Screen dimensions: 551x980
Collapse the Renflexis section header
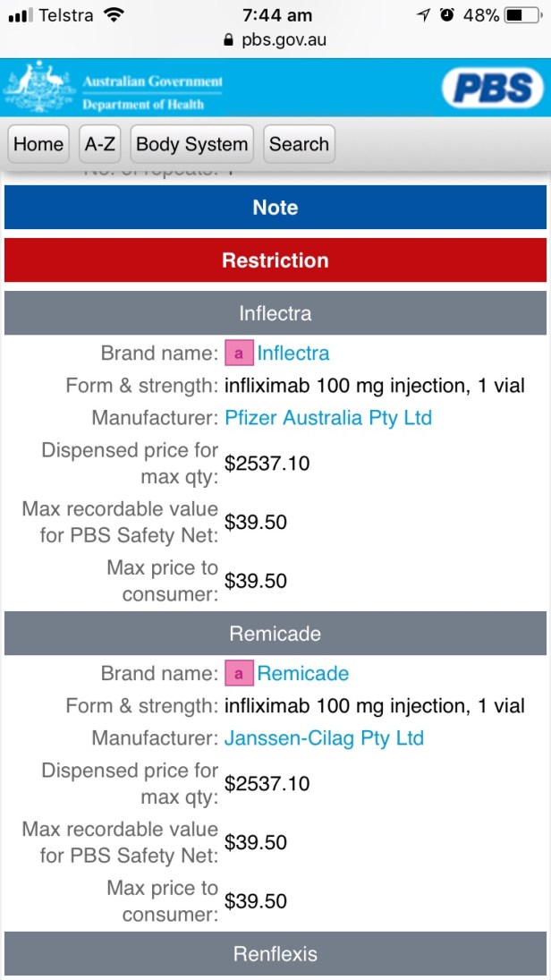[x=275, y=954]
